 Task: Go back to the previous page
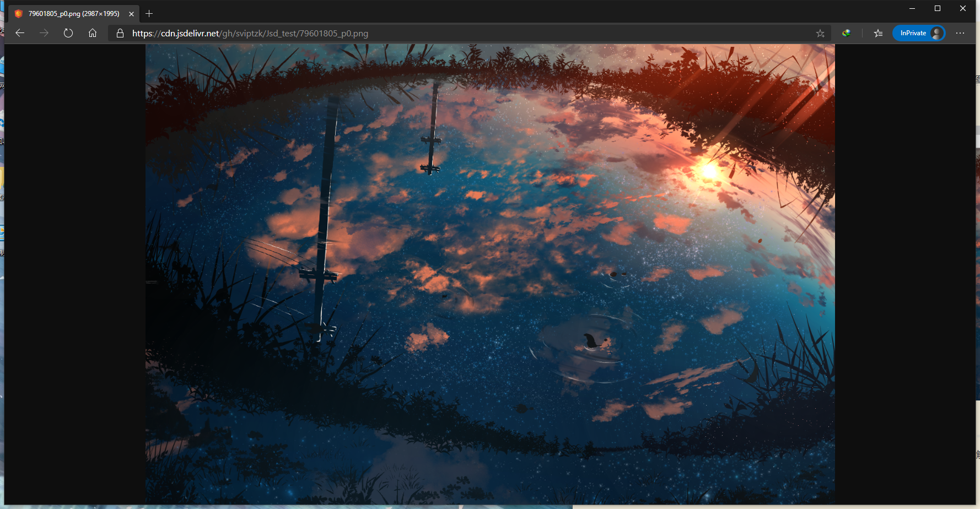pos(20,33)
